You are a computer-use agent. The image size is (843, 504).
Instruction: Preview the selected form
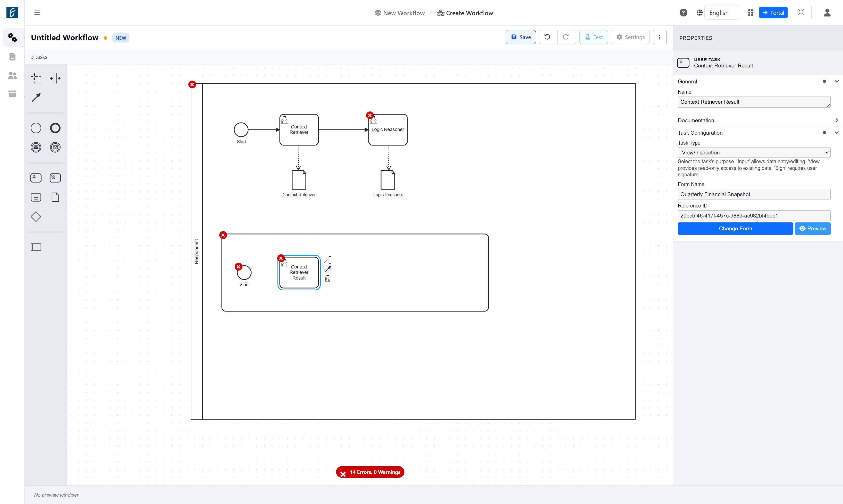tap(812, 229)
